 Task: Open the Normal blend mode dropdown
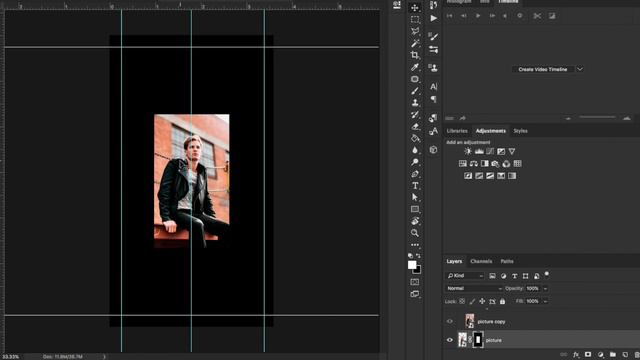tap(474, 289)
